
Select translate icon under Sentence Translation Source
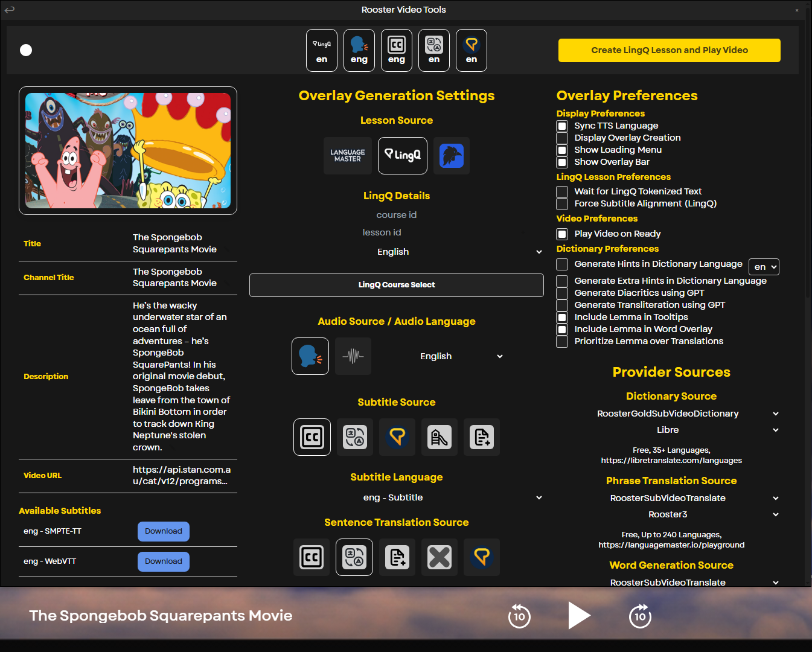point(354,557)
